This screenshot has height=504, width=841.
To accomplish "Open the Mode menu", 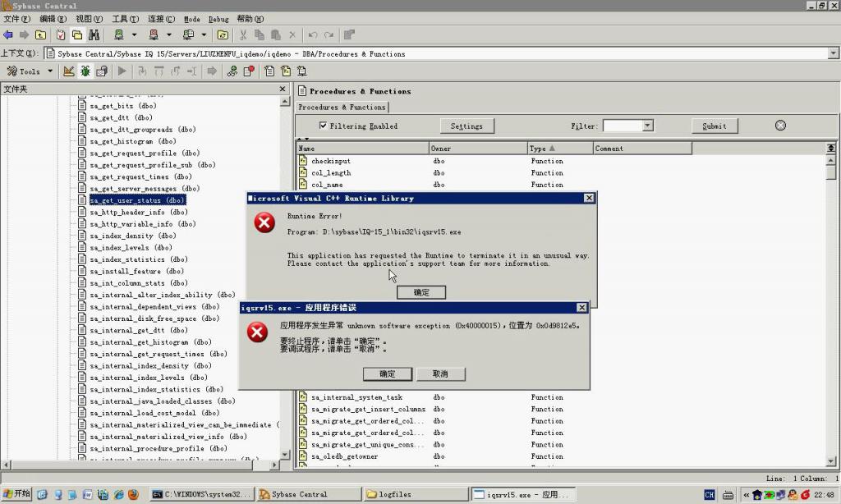I will click(192, 19).
